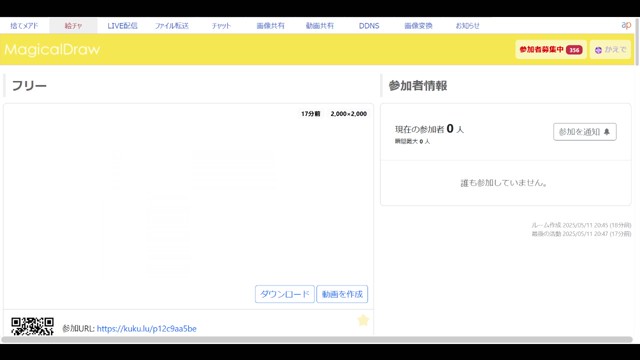The width and height of the screenshot is (640, 360).
Task: Open the kuku.lu participation URL link
Action: (x=147, y=329)
